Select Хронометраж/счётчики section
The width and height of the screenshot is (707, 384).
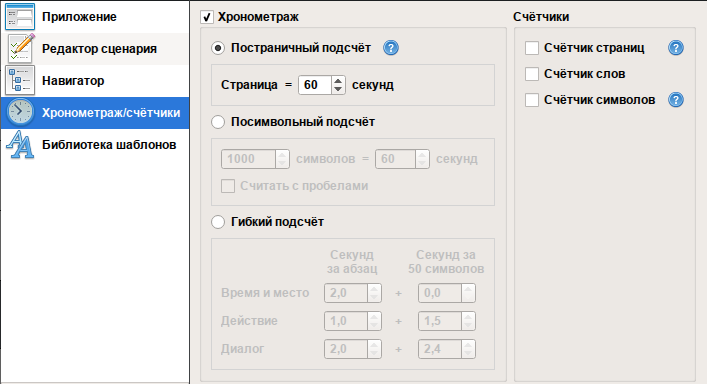(x=95, y=113)
